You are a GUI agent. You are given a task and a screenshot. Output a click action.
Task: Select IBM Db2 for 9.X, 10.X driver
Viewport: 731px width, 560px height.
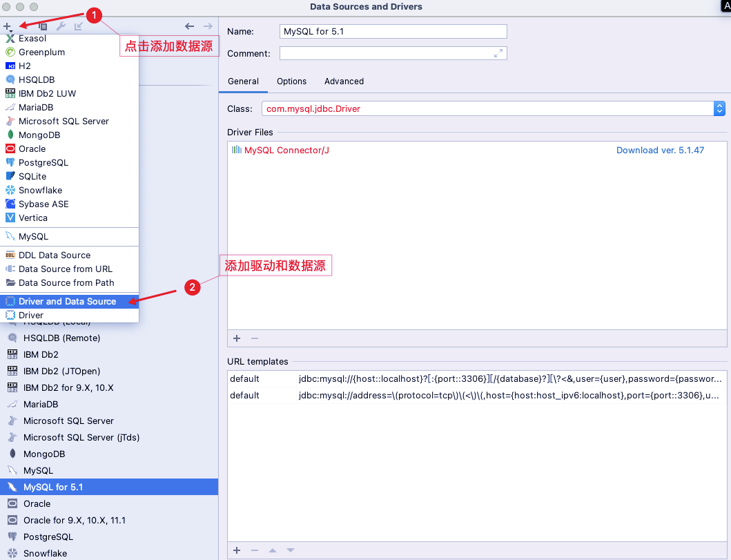109,388
